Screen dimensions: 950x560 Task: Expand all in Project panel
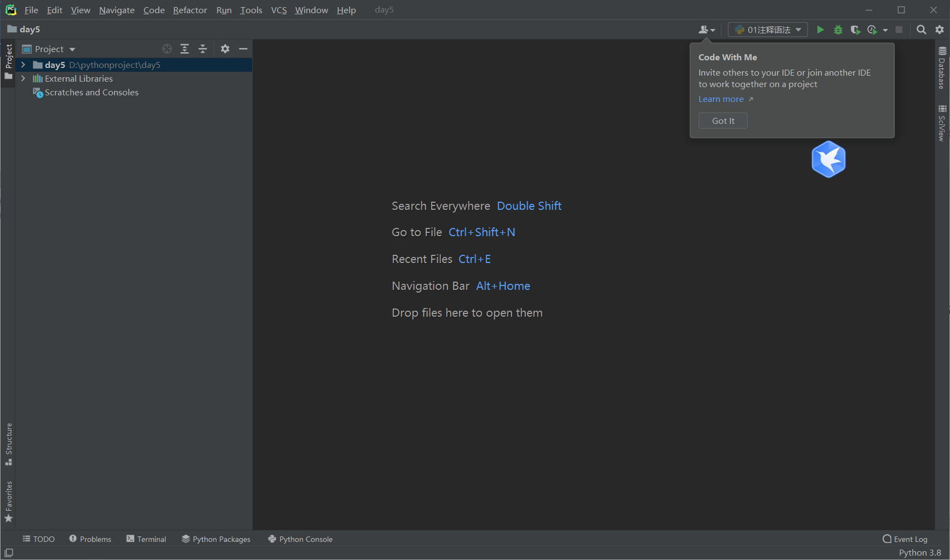pos(185,49)
